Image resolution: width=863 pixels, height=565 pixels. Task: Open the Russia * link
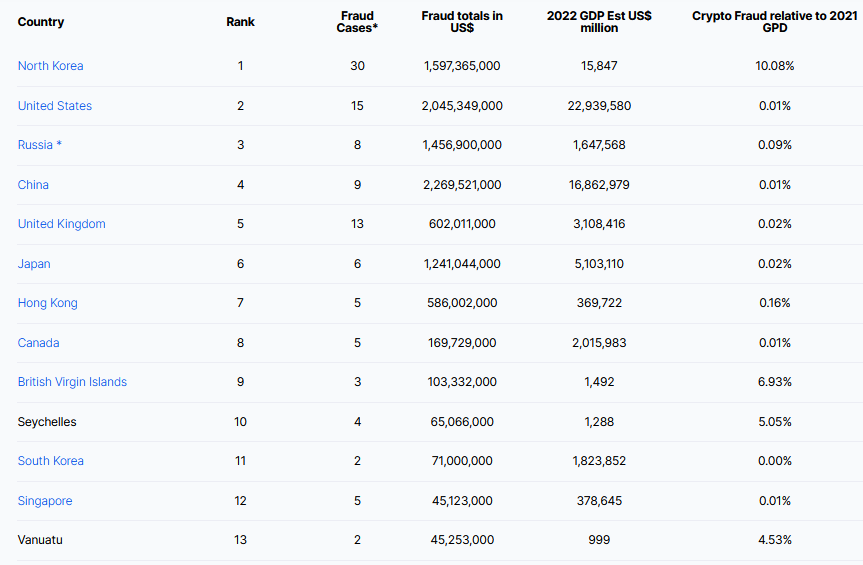tap(39, 145)
